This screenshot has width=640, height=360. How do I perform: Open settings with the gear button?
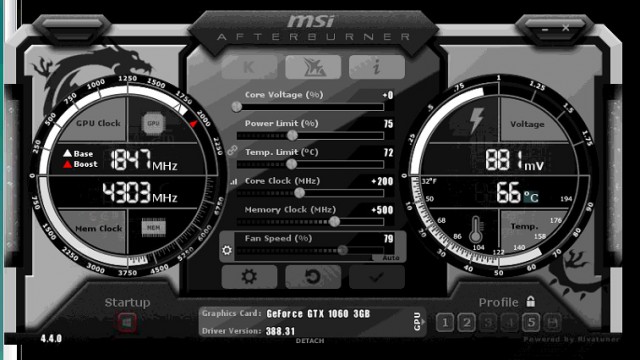pos(249,277)
